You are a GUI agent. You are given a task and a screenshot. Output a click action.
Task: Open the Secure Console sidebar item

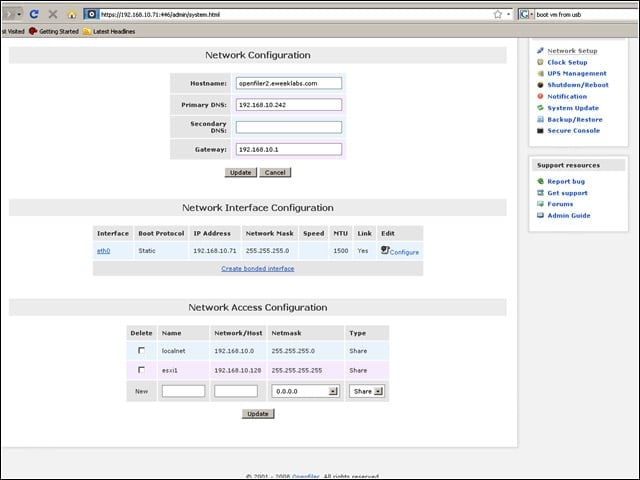tap(573, 131)
